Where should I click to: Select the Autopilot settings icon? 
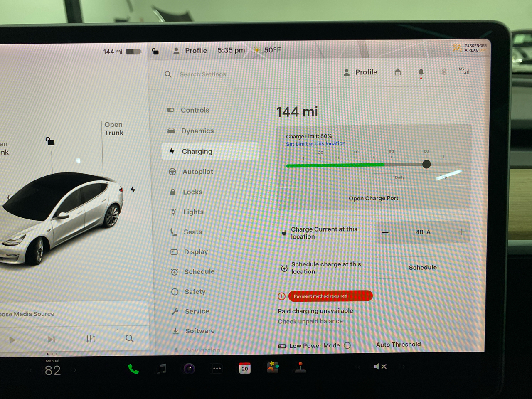(x=172, y=172)
